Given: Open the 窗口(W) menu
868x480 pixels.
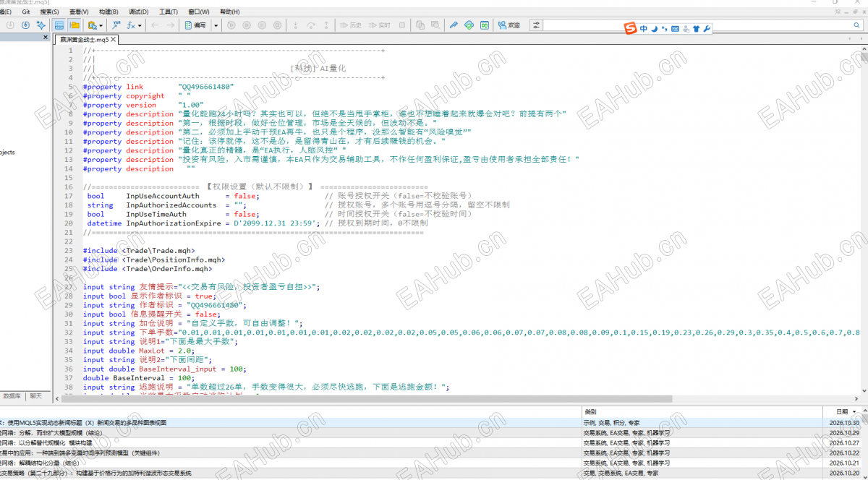Looking at the screenshot, I should [x=198, y=12].
